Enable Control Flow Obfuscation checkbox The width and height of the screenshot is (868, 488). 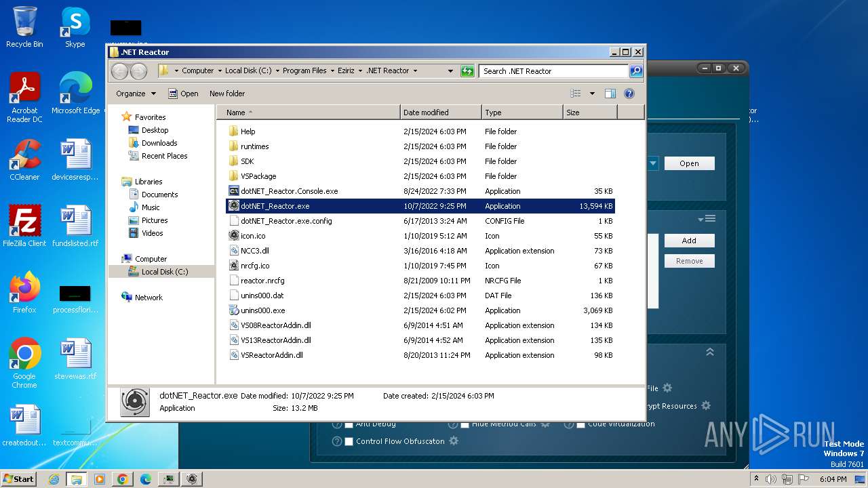pyautogui.click(x=349, y=441)
